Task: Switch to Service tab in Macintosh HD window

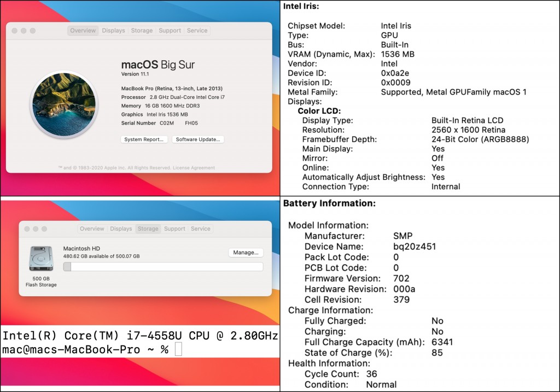Action: [x=200, y=229]
